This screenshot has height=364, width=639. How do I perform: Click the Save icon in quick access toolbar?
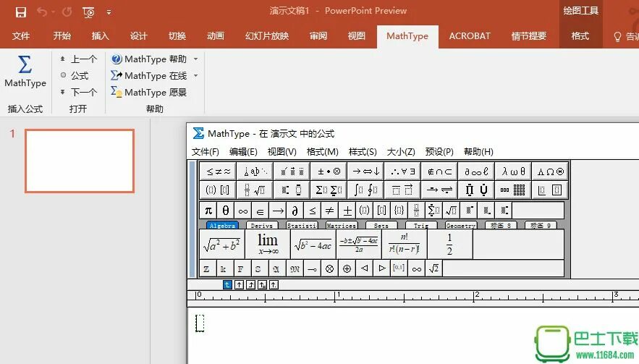[20, 12]
